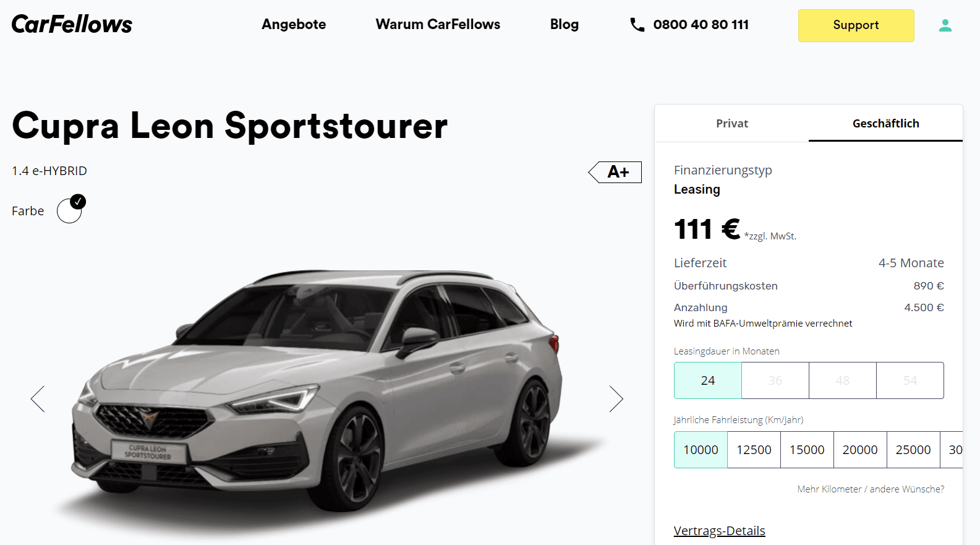Open the user account profile icon
The width and height of the screenshot is (980, 545).
[x=945, y=25]
